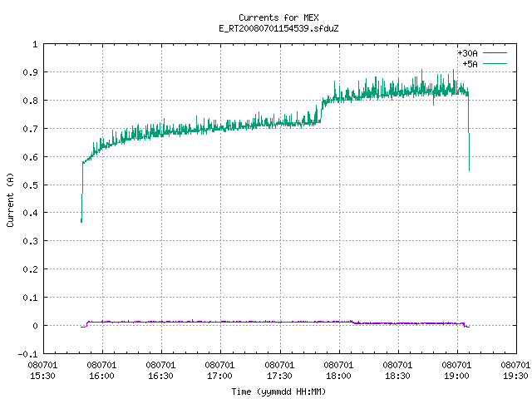Click the purple +30A curve near 17:00
532x399 pixels.
click(x=220, y=322)
